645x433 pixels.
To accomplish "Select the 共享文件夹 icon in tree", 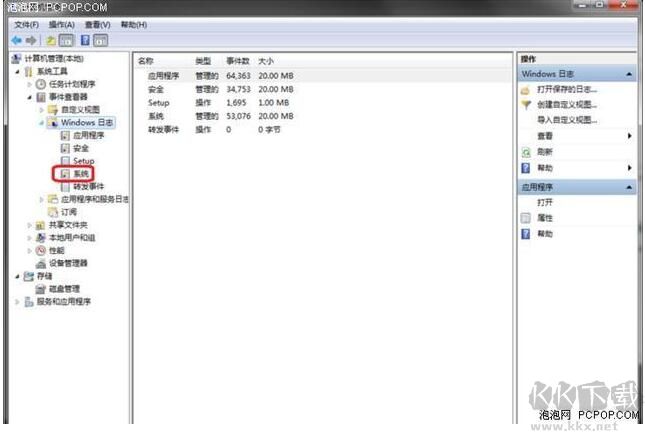I will click(x=40, y=225).
